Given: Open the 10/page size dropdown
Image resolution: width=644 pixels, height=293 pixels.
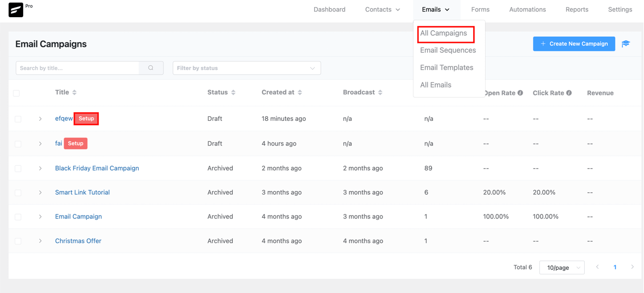Looking at the screenshot, I should tap(562, 267).
